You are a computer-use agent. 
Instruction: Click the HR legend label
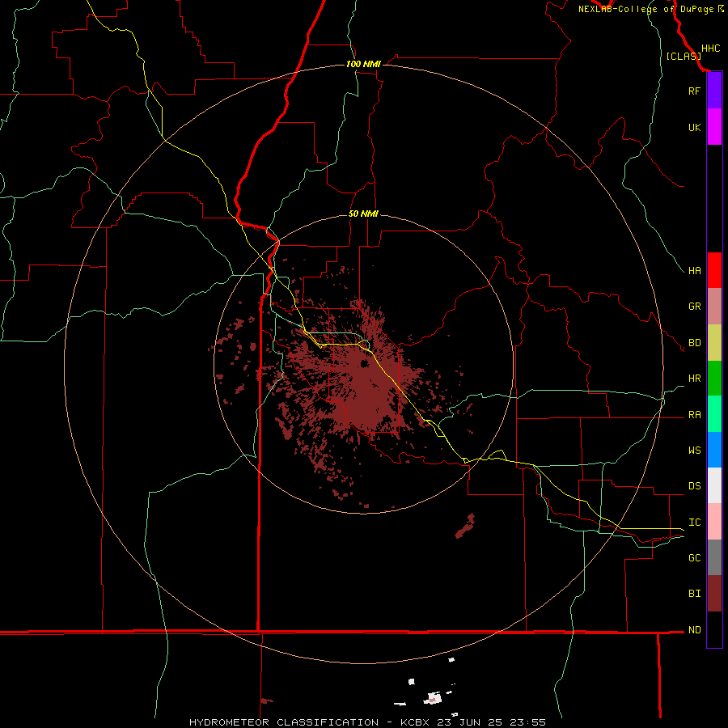[x=695, y=379]
